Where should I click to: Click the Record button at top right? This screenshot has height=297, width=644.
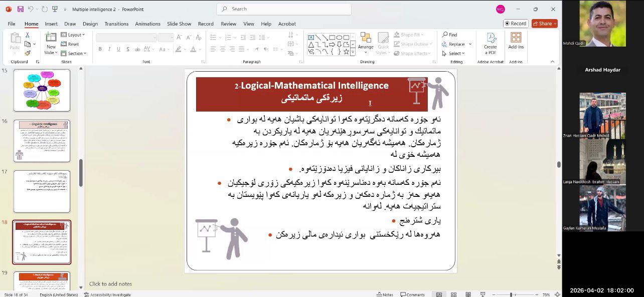click(515, 24)
